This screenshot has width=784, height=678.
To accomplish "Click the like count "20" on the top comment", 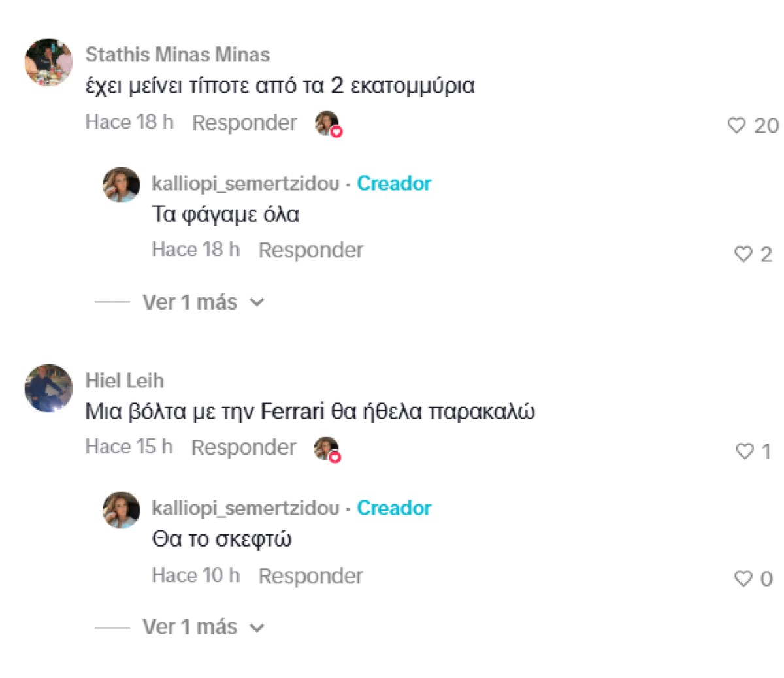I will pyautogui.click(x=766, y=125).
